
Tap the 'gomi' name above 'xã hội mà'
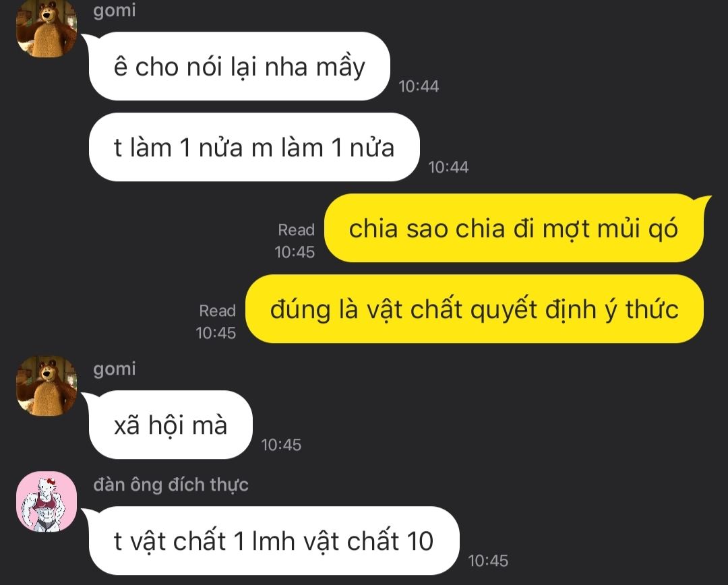point(114,369)
